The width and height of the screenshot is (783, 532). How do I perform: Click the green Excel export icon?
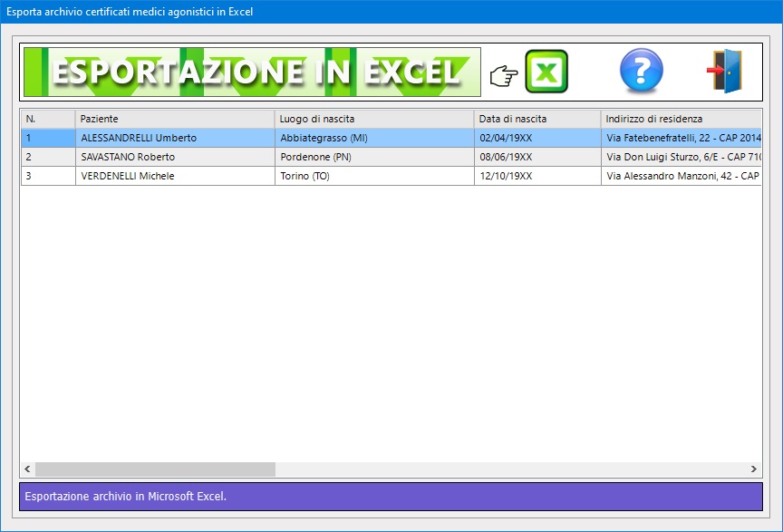[546, 72]
